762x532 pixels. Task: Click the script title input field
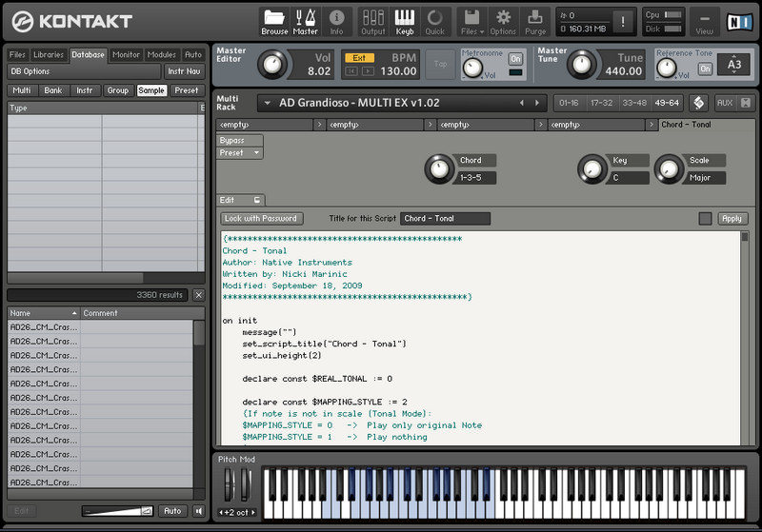pos(445,219)
